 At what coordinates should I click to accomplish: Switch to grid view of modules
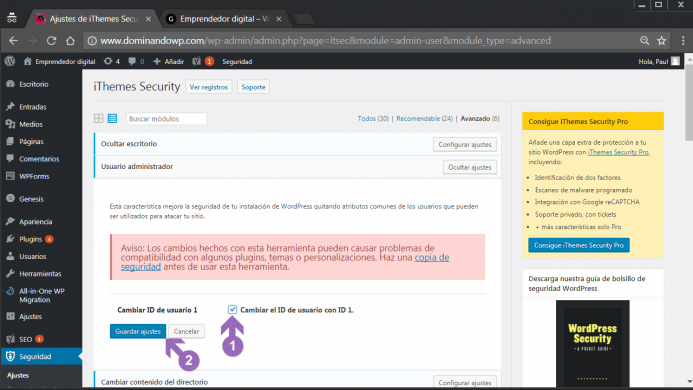coord(99,119)
